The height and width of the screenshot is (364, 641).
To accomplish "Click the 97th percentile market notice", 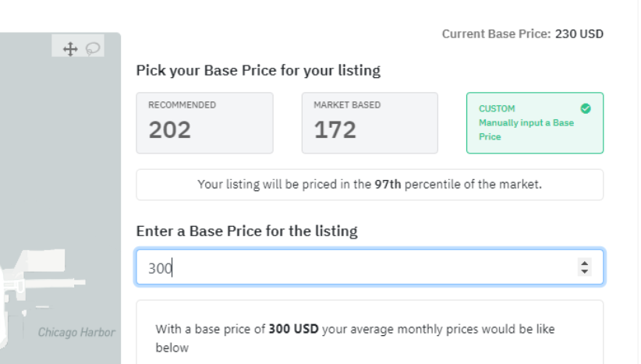I will pyautogui.click(x=370, y=185).
